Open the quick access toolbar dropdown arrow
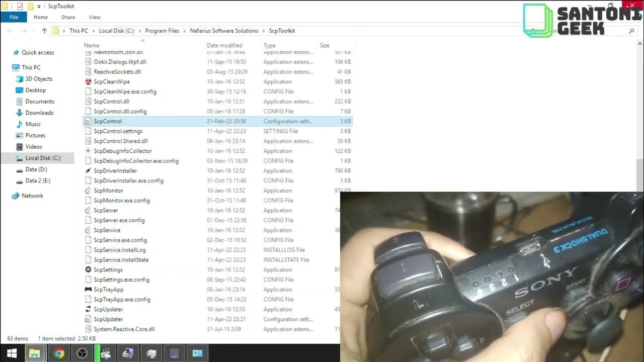 39,6
